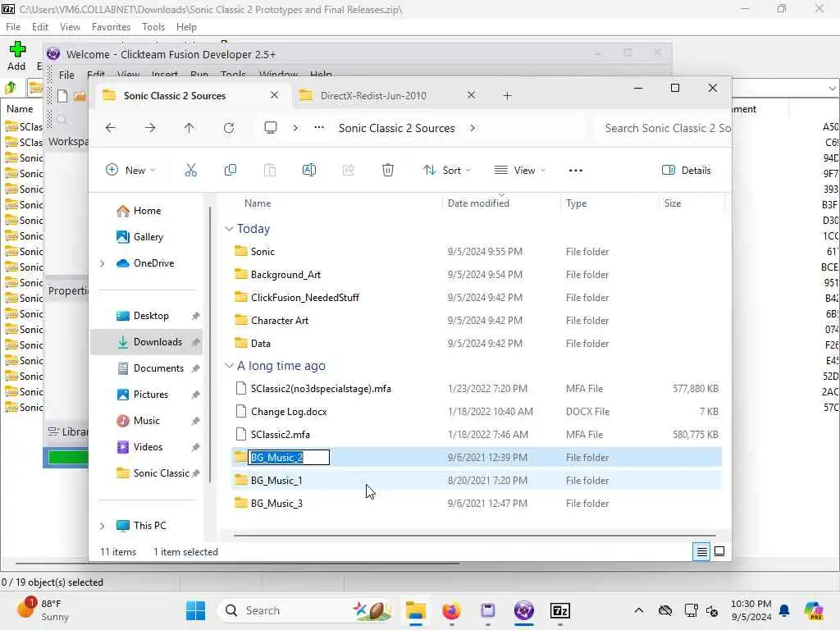Toggle the Details pane in Explorer
The width and height of the screenshot is (840, 630).
coord(687,171)
